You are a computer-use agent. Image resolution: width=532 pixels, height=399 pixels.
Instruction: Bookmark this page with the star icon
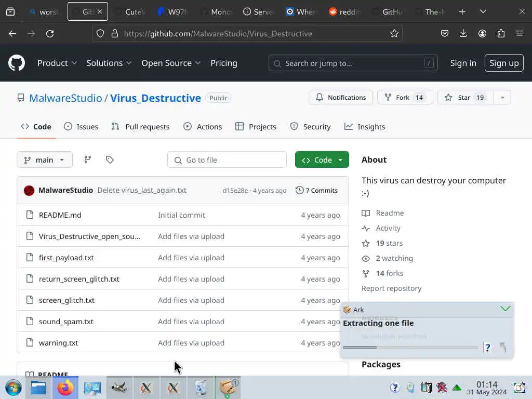(x=394, y=34)
